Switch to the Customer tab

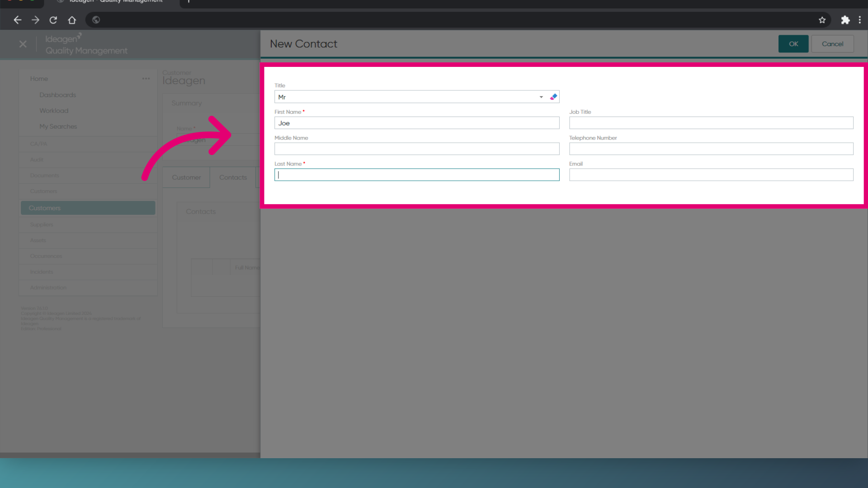click(x=186, y=178)
